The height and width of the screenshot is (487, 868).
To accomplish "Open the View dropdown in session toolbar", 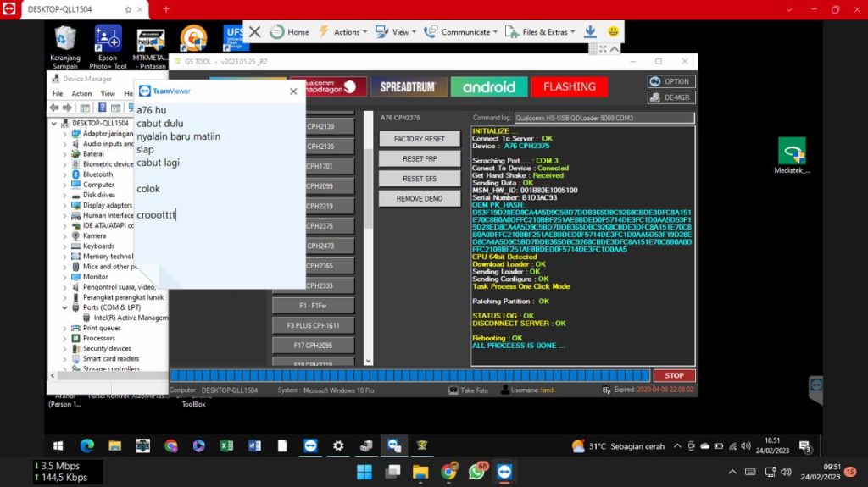I will (396, 32).
